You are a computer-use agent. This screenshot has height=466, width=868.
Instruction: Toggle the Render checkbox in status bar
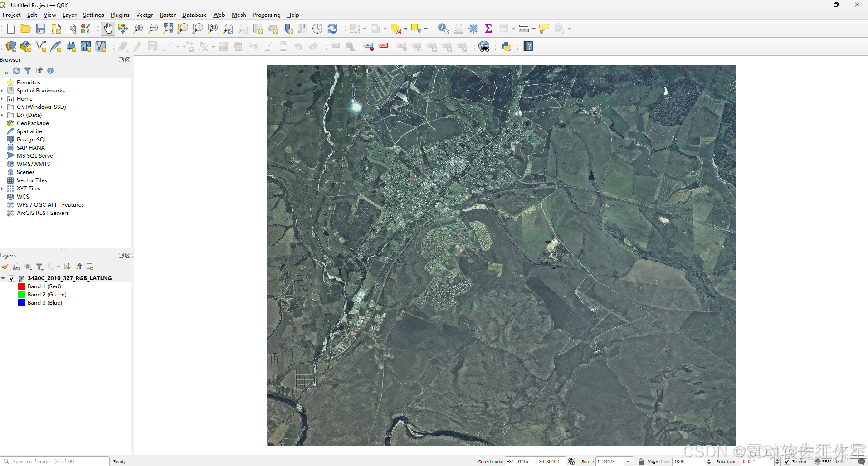(787, 461)
